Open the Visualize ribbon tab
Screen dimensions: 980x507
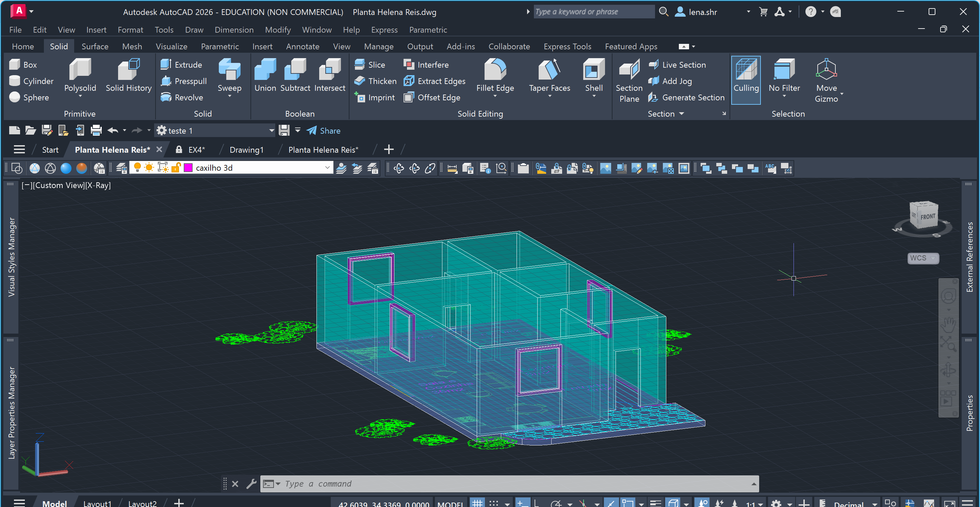click(x=171, y=46)
